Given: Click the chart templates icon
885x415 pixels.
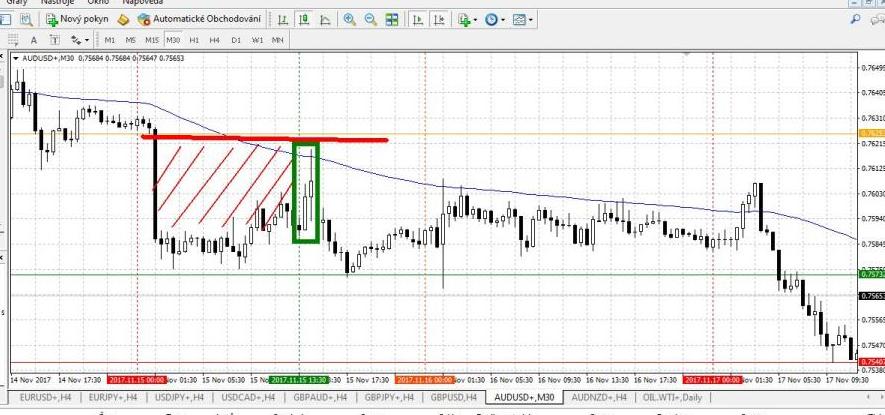Looking at the screenshot, I should (519, 20).
